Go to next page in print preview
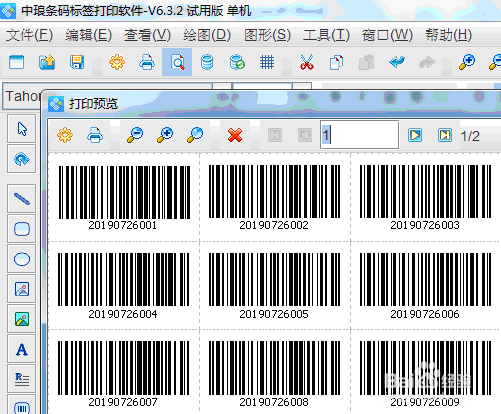The height and width of the screenshot is (414, 501). point(415,135)
